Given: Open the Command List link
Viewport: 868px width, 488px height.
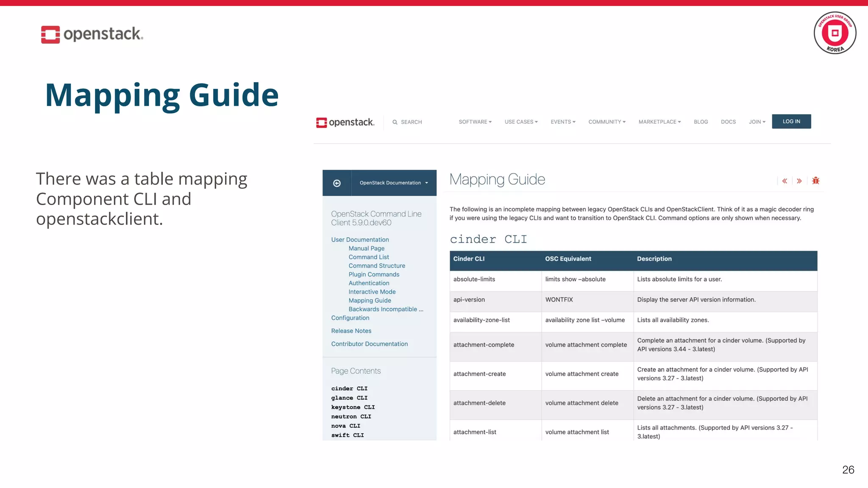Looking at the screenshot, I should pos(369,257).
